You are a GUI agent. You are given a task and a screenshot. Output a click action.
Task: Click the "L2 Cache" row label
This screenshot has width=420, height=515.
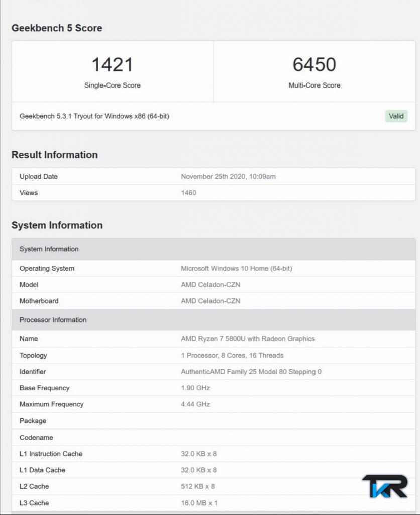[34, 487]
